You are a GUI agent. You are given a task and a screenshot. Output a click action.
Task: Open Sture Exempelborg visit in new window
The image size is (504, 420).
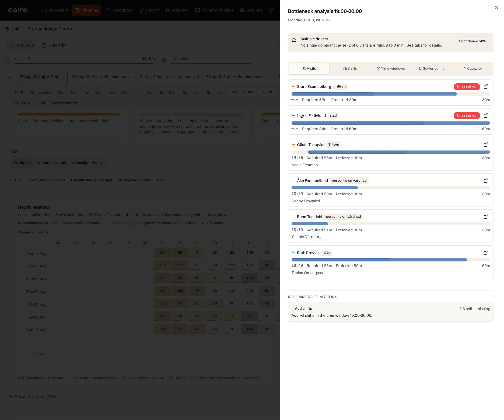click(486, 86)
